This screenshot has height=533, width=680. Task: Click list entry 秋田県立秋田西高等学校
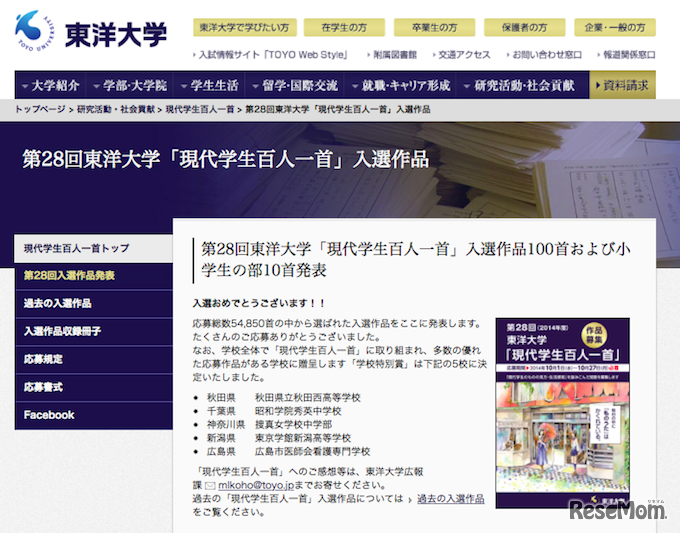(x=307, y=398)
